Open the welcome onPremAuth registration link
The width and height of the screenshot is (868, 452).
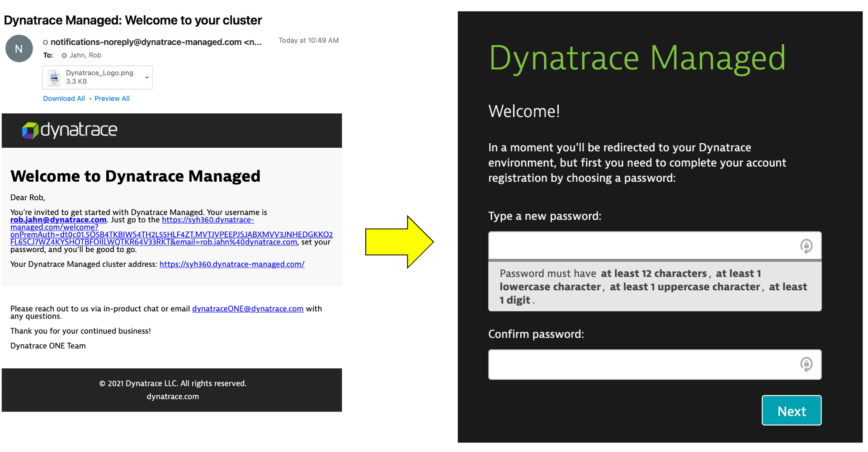171,235
